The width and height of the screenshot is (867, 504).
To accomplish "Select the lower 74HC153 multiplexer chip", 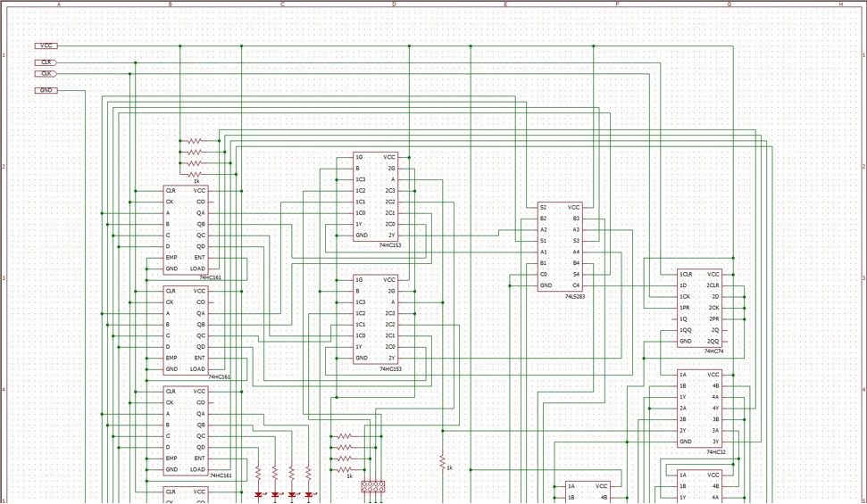I will coord(376,318).
